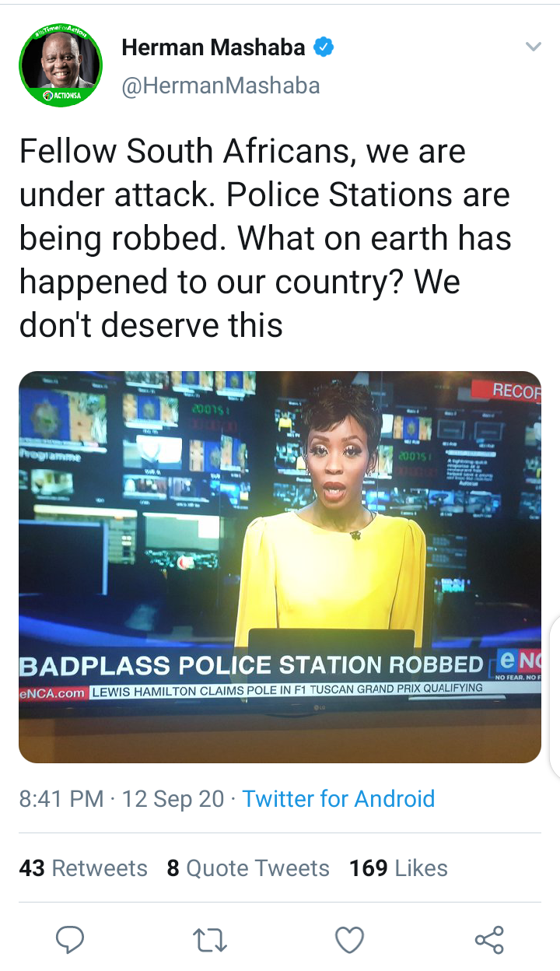Tap the Badplass Police Station Robbed headline
Image resolution: width=560 pixels, height=971 pixels.
point(251,665)
